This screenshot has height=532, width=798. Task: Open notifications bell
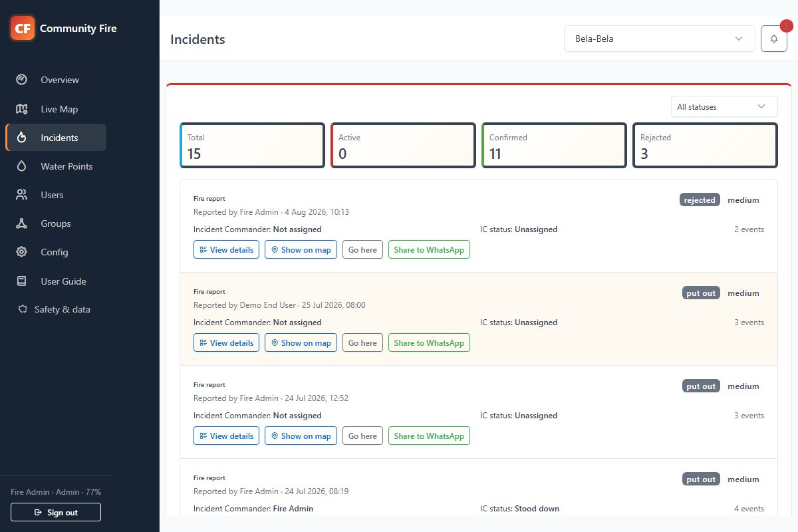(x=774, y=39)
